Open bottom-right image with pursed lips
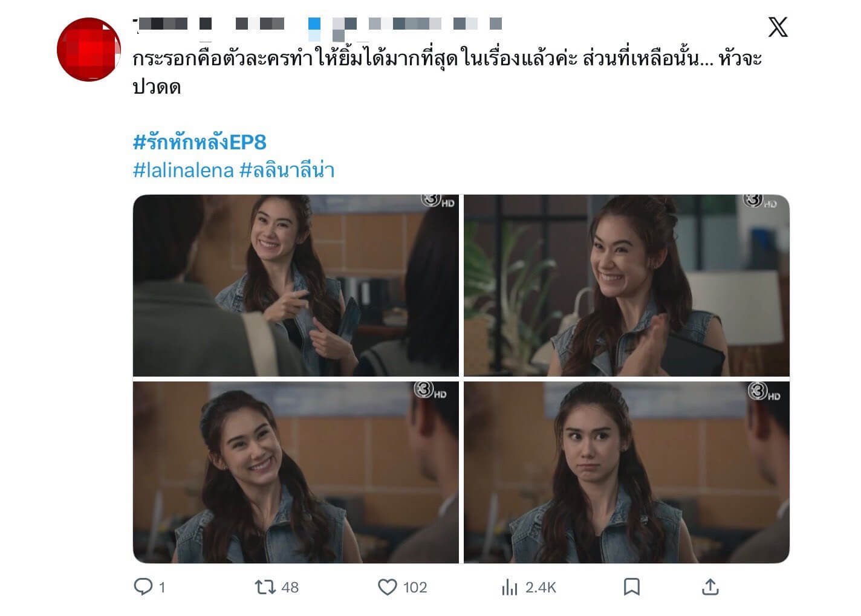The height and width of the screenshot is (616, 861). [626, 472]
